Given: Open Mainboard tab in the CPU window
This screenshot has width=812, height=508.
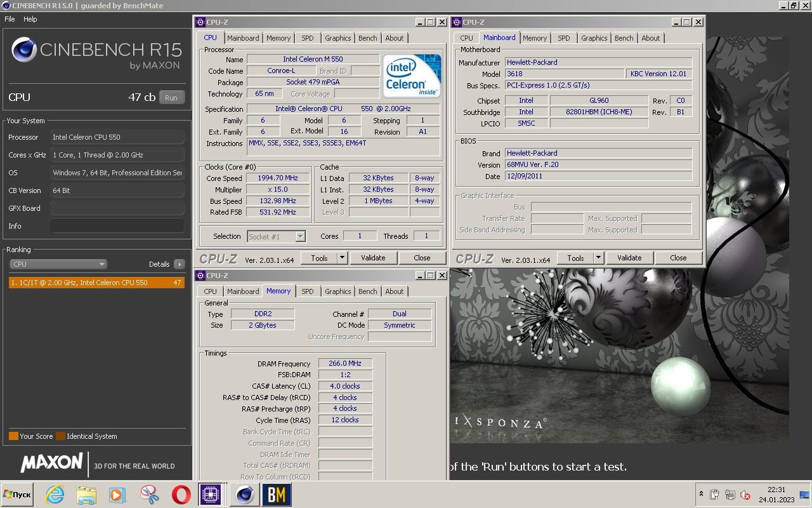Looking at the screenshot, I should pos(243,38).
